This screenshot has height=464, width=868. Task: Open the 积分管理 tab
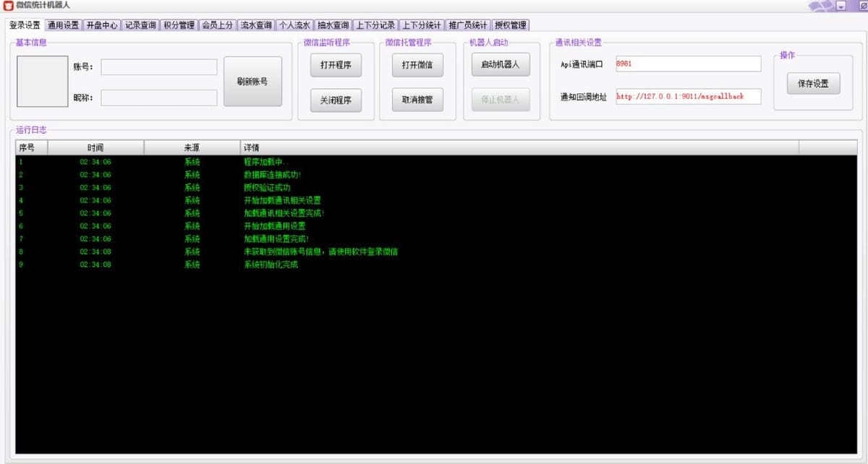click(x=179, y=25)
